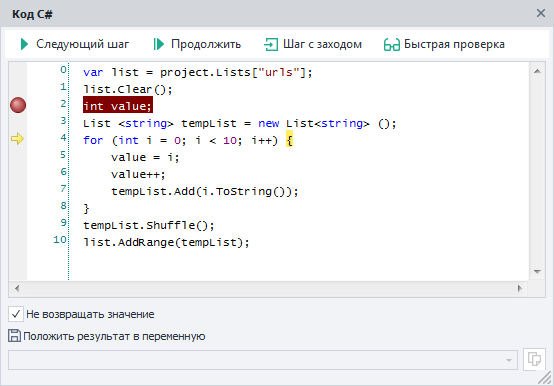The width and height of the screenshot is (554, 386).
Task: Close the Код C# window
Action: click(541, 13)
